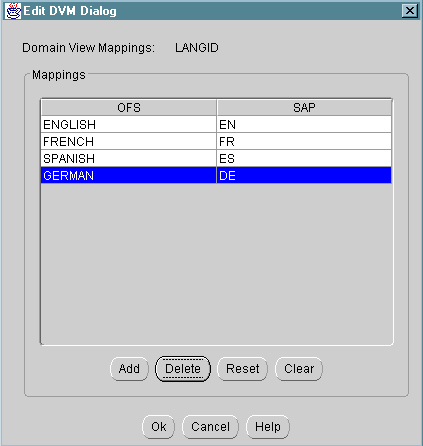The height and width of the screenshot is (446, 423).
Task: Select the highlighted DE cell
Action: (x=304, y=175)
